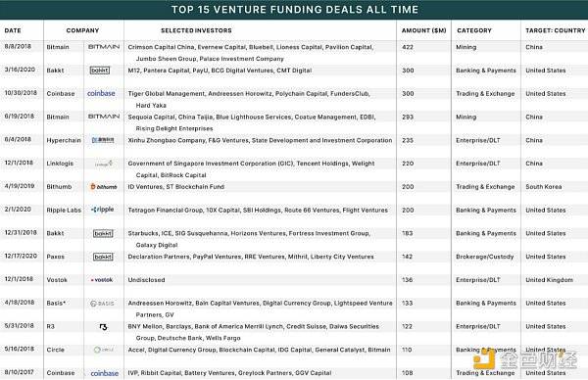Click the SELECTED INVESTORS column header
The height and width of the screenshot is (380, 588).
(x=196, y=30)
